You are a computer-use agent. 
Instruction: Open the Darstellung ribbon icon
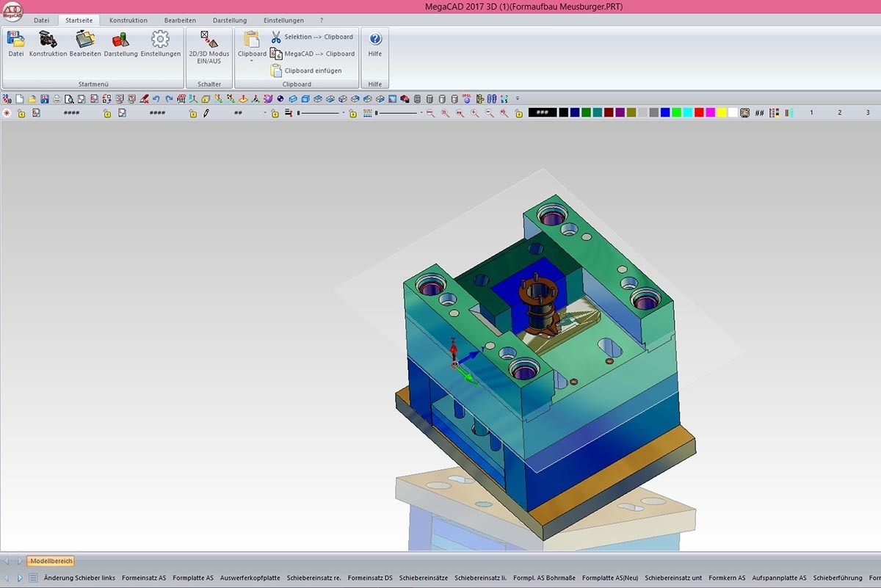(x=120, y=44)
